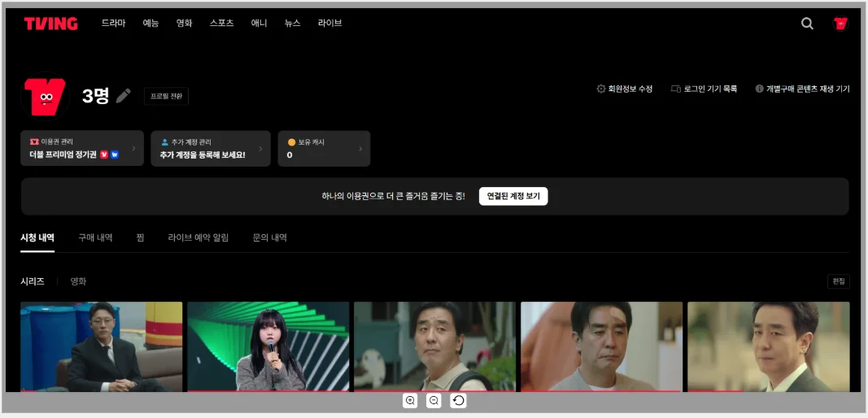Screen dimensions: 868x418
Task: Click the 편집 button
Action: coord(838,281)
